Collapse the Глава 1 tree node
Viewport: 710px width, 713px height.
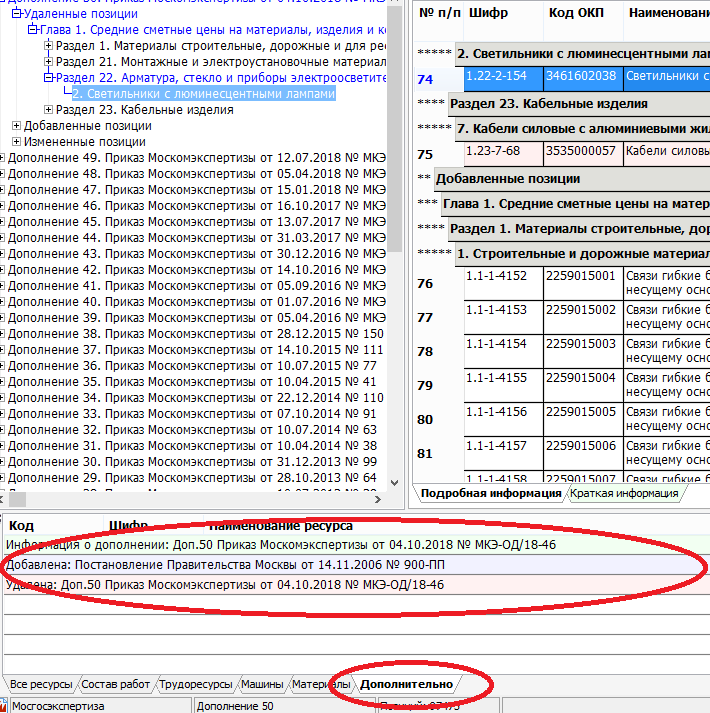click(x=32, y=30)
